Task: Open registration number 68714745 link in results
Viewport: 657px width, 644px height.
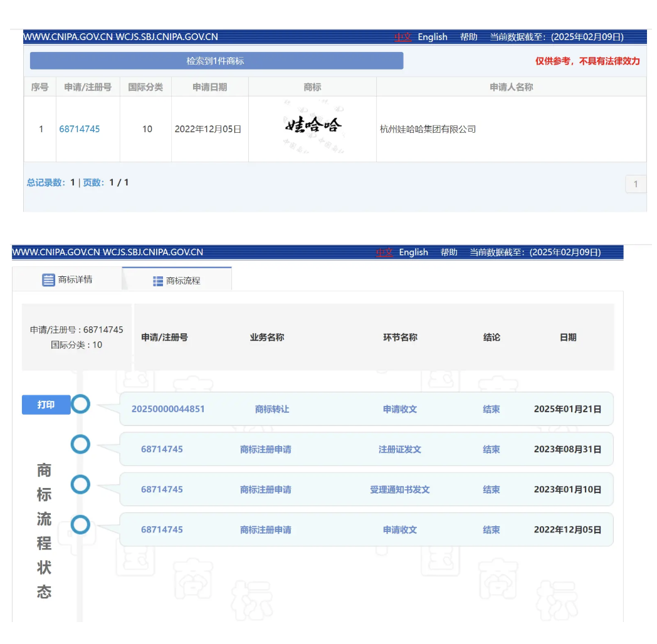Action: (x=80, y=129)
